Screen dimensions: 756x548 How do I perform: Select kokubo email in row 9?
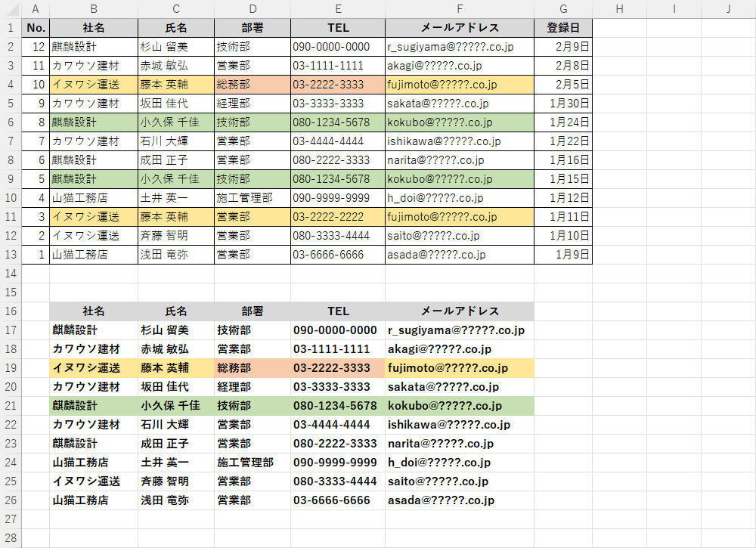[460, 179]
